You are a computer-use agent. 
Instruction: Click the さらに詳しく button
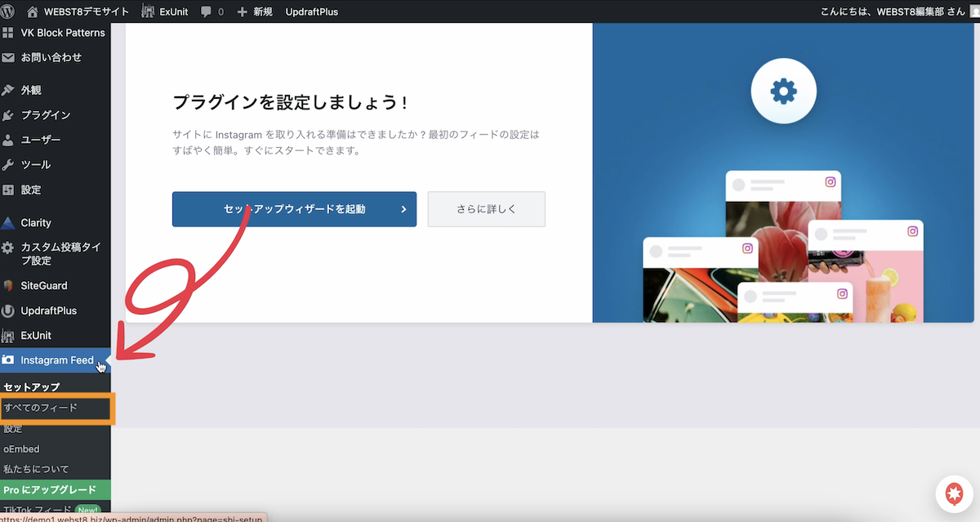tap(486, 209)
